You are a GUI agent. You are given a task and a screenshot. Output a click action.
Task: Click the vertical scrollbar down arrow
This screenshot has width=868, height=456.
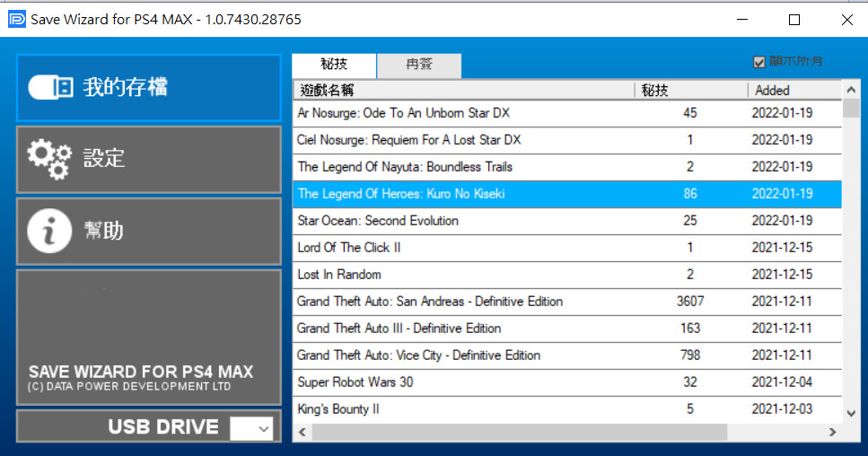(851, 414)
